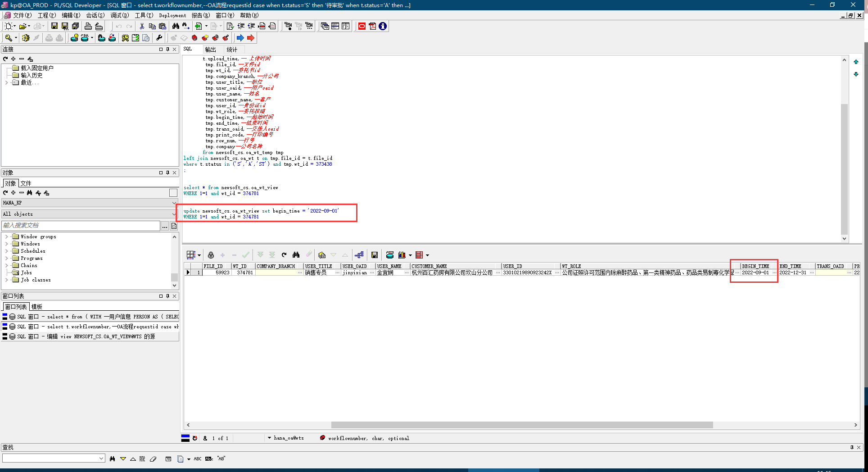Switch to the 文件 tab in object panel
Image resolution: width=868 pixels, height=472 pixels.
pos(26,183)
